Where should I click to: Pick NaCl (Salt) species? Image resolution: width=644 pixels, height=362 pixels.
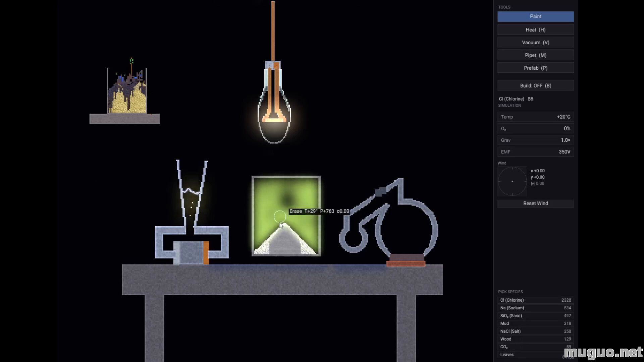coord(535,331)
